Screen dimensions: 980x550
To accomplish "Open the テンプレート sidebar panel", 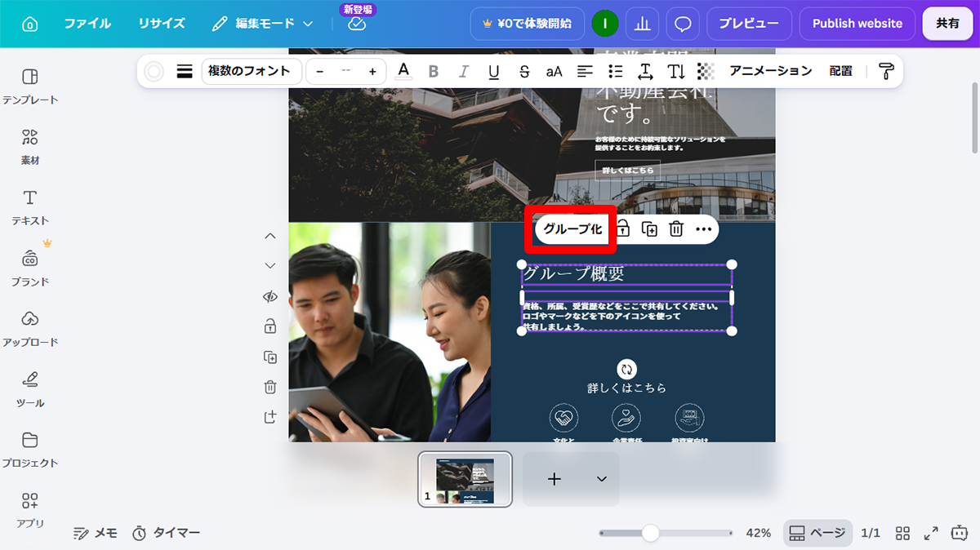I will point(30,86).
